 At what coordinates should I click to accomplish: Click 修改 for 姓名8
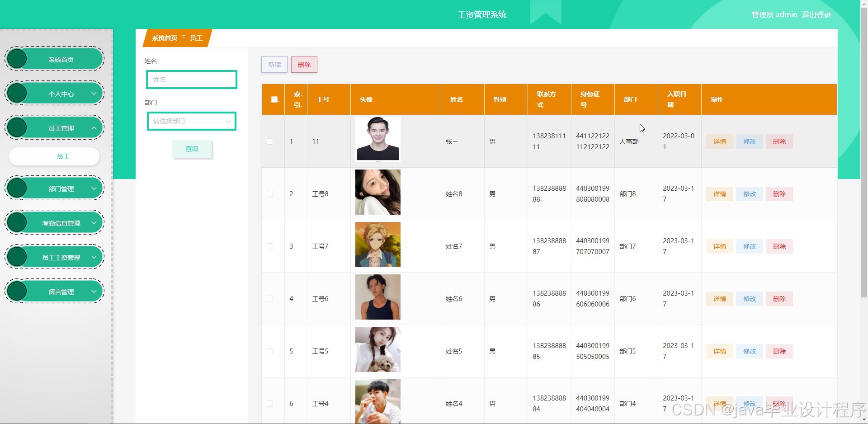750,194
